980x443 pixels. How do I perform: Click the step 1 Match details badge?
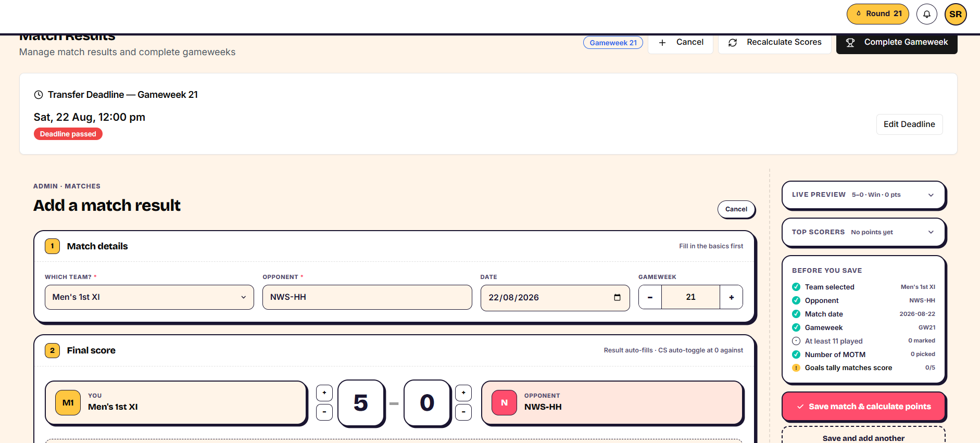(53, 246)
